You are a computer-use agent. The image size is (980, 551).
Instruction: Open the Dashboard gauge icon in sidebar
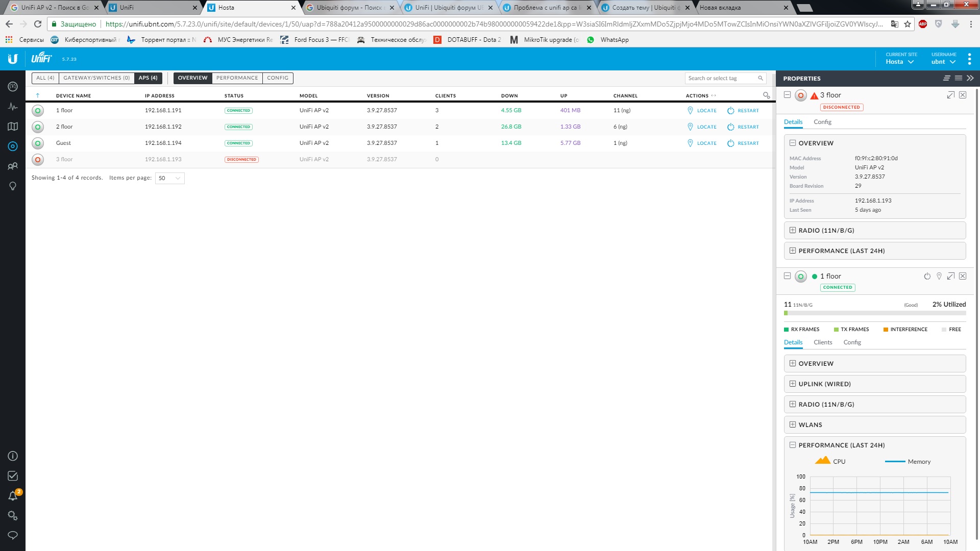[13, 87]
